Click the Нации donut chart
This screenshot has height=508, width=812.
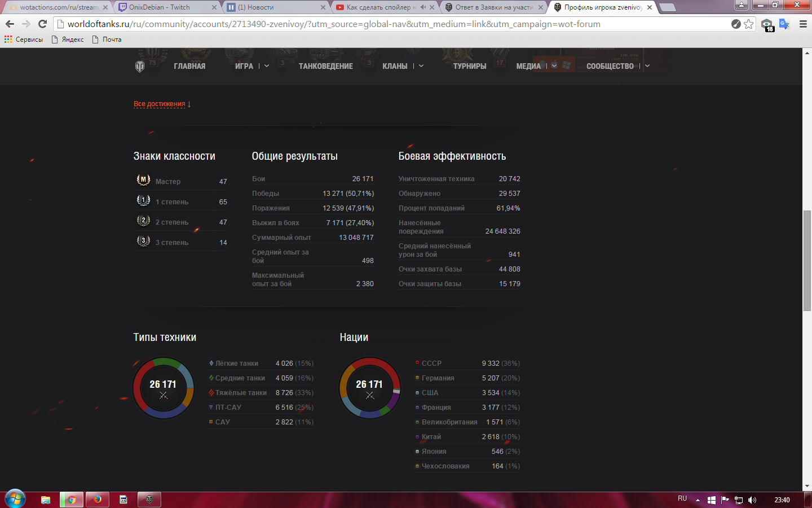point(370,388)
